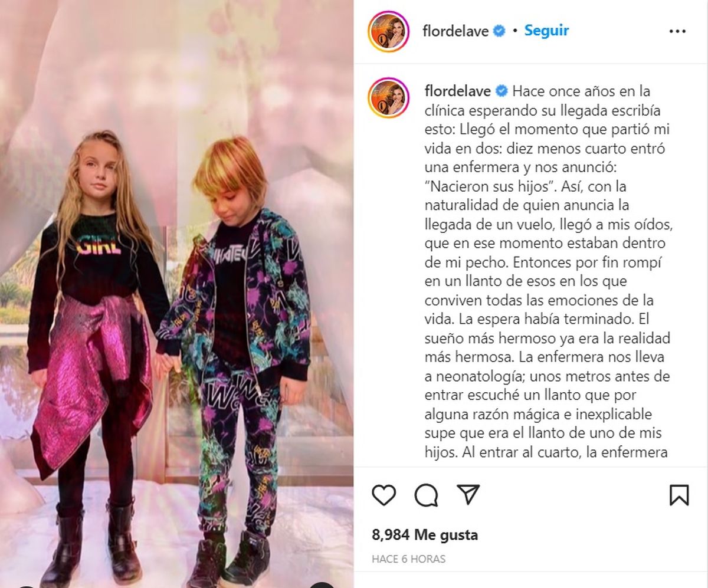Open comments with the speech bubble icon

tap(426, 495)
